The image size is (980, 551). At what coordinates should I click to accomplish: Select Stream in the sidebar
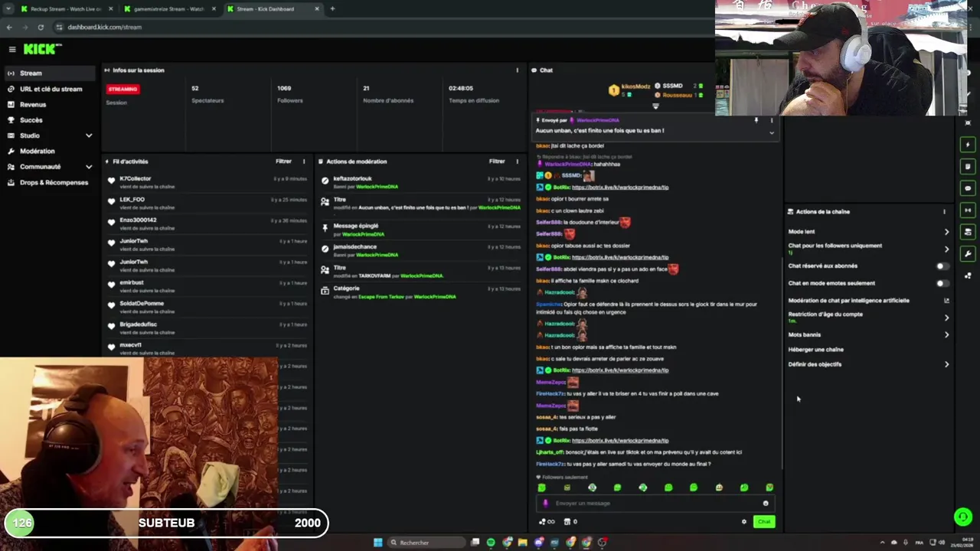(x=50, y=73)
